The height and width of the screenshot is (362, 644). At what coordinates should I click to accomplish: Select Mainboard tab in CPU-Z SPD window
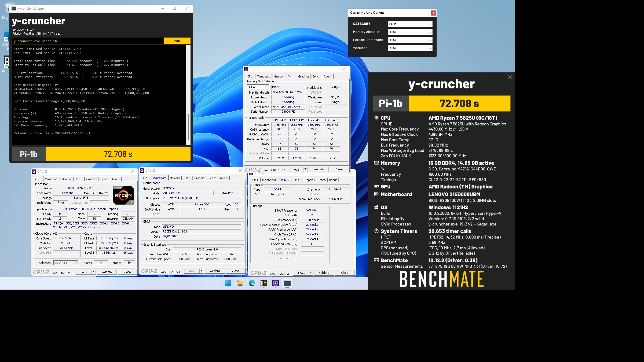click(264, 76)
